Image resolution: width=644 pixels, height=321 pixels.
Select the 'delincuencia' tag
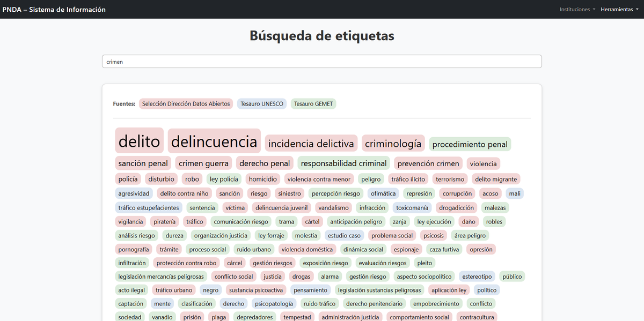click(x=214, y=141)
